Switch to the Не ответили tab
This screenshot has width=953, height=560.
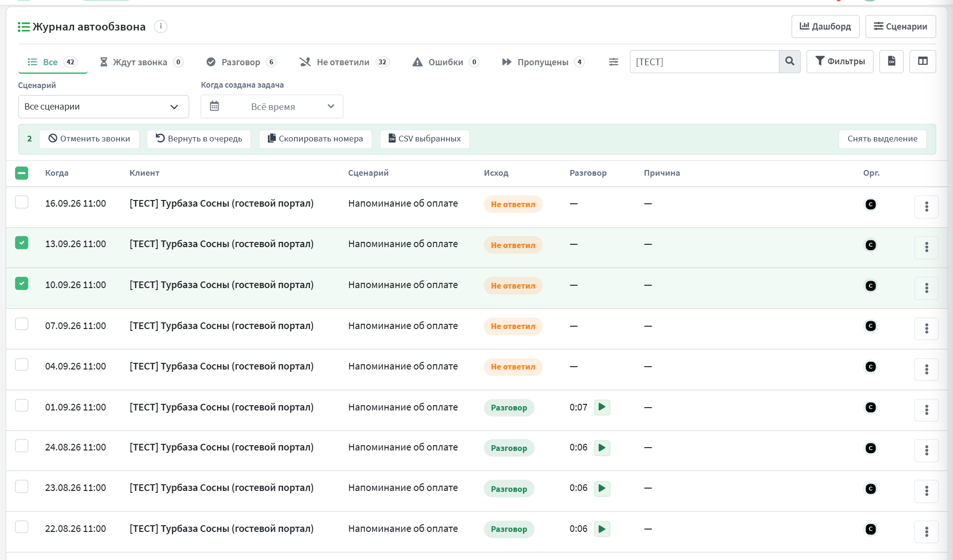point(344,62)
